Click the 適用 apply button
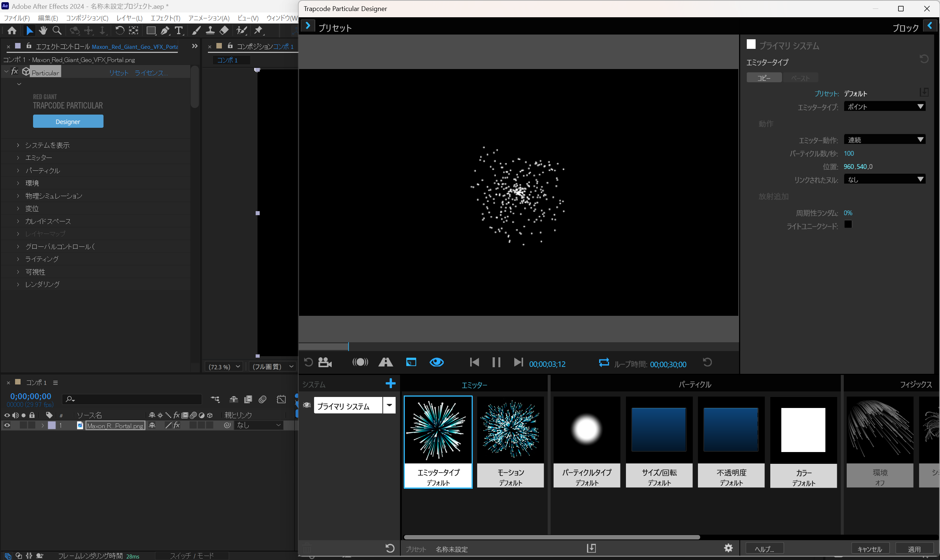 [x=914, y=549]
